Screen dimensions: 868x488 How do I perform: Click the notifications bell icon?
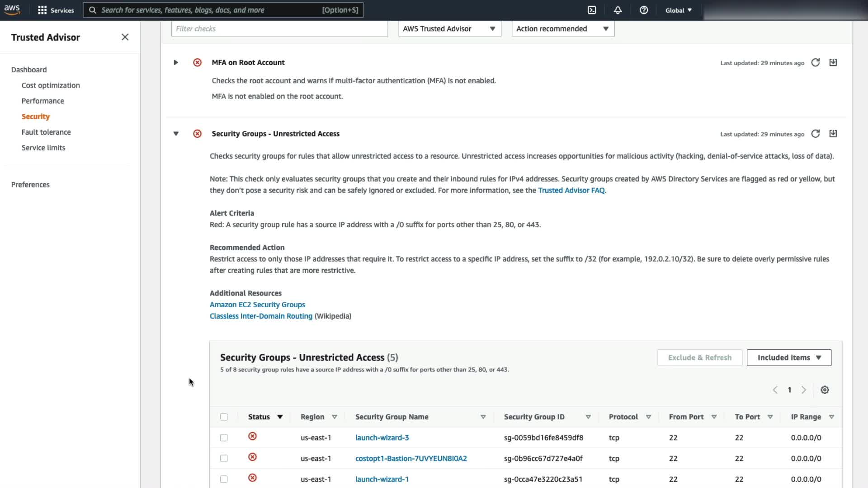618,10
